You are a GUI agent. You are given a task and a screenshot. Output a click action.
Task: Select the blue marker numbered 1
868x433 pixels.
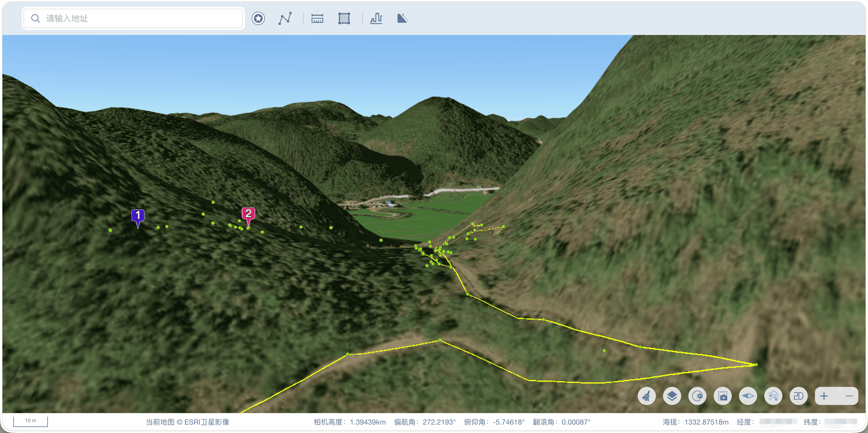(138, 218)
